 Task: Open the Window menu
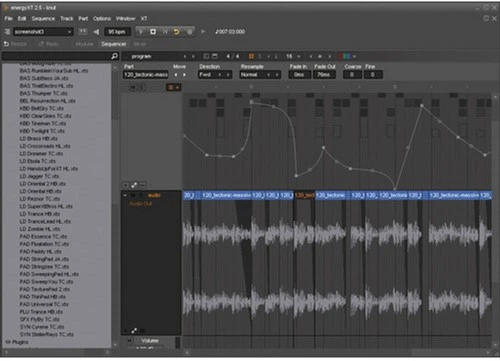pyautogui.click(x=126, y=18)
